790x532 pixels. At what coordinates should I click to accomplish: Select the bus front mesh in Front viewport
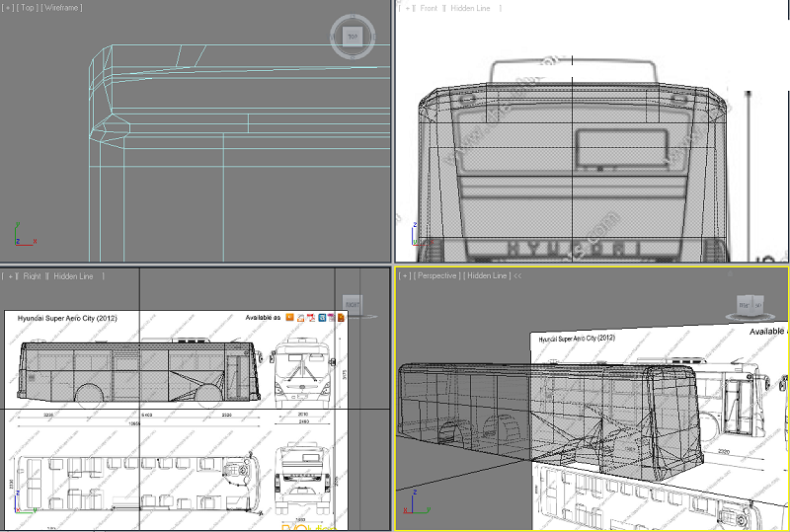(573, 174)
